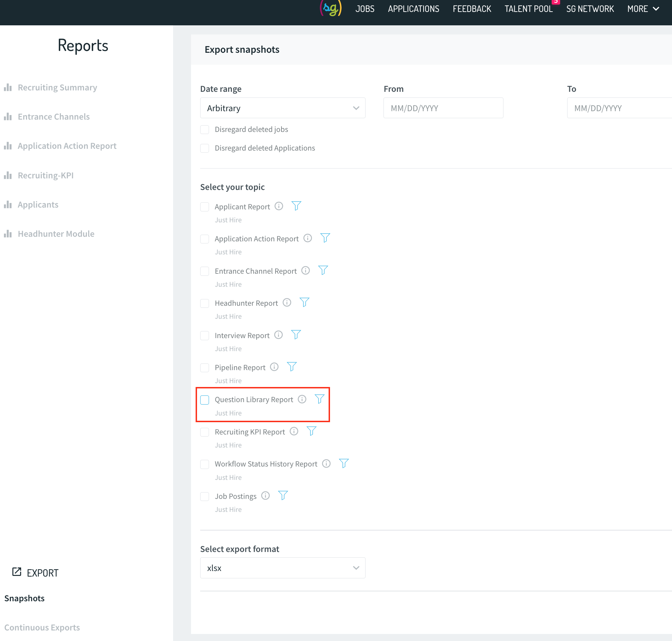This screenshot has width=672, height=641.
Task: Open the filter for Entrance Channel Report
Action: (323, 270)
